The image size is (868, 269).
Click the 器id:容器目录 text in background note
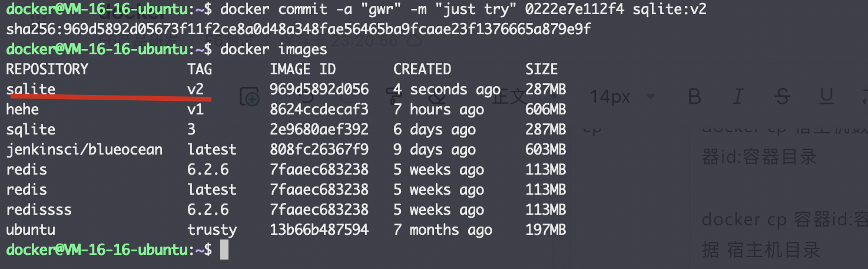(759, 157)
